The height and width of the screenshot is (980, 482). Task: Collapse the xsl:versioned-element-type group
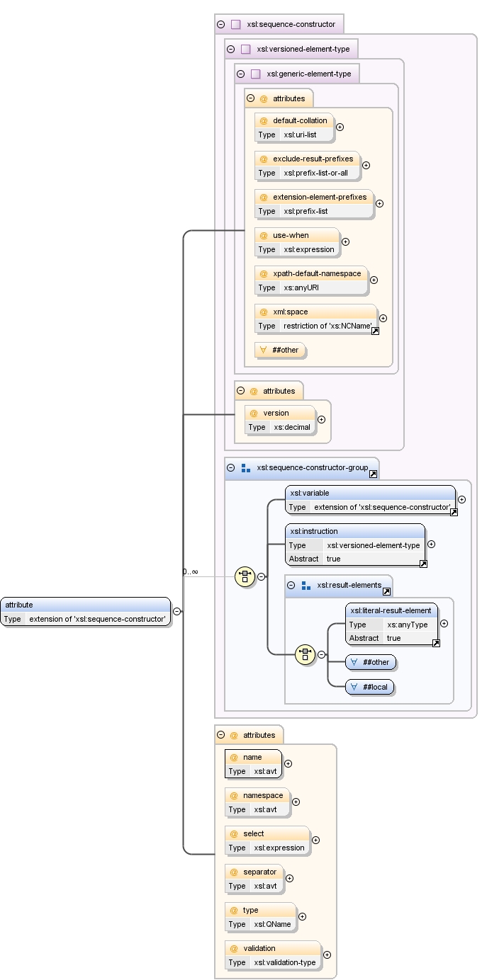(x=231, y=50)
